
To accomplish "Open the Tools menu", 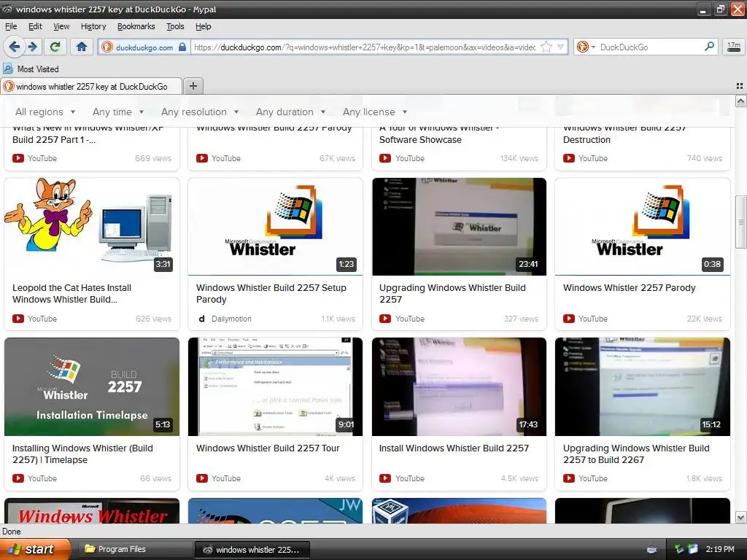I will pyautogui.click(x=175, y=27).
